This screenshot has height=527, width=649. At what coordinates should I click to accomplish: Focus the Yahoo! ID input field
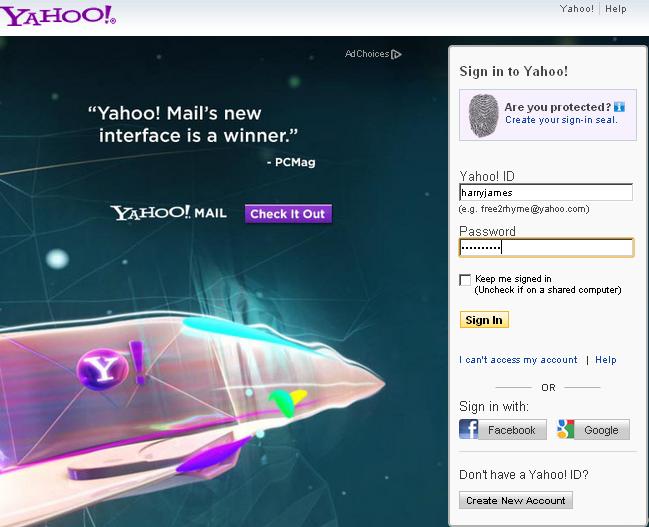tap(546, 193)
